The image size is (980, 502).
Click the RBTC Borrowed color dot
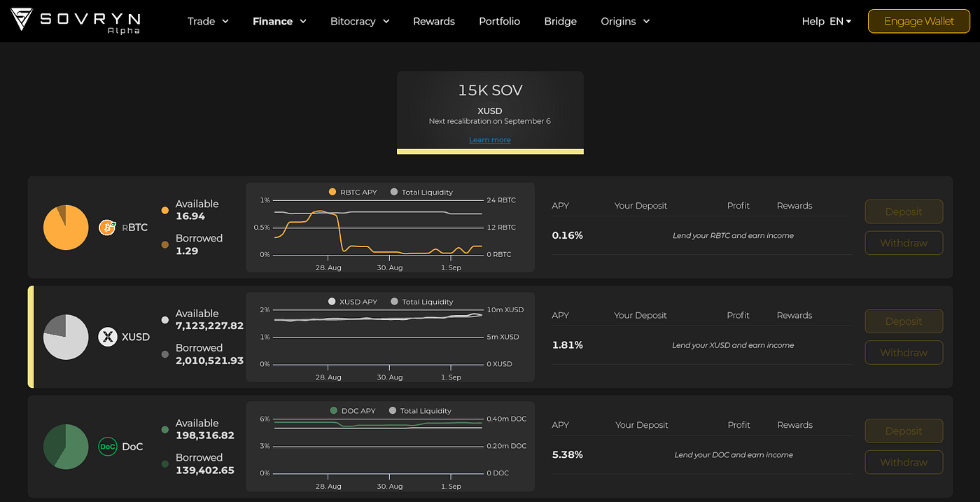[x=164, y=244]
